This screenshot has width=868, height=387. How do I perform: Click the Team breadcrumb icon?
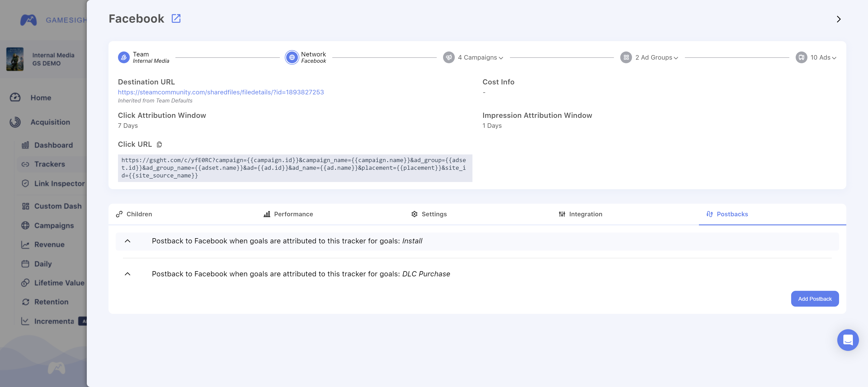124,58
